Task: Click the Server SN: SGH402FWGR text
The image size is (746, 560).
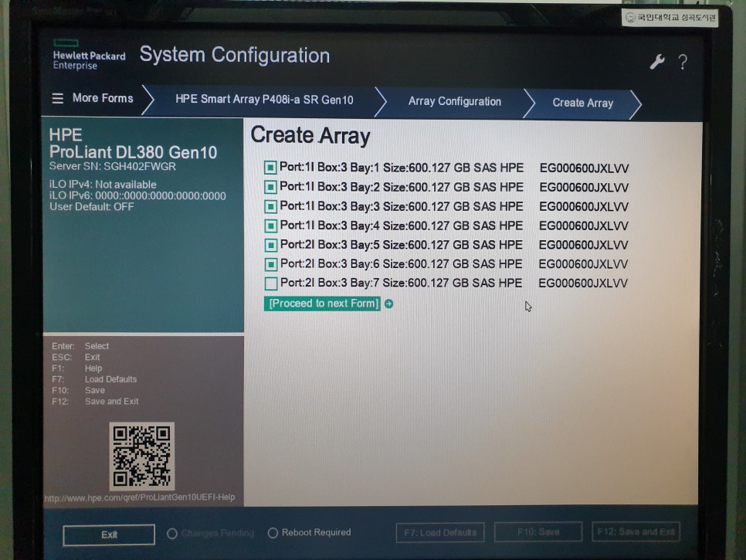Action: 112,167
